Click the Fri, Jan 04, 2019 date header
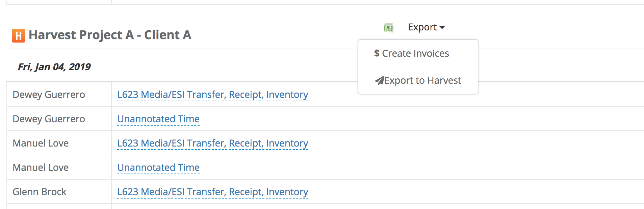 pyautogui.click(x=54, y=67)
